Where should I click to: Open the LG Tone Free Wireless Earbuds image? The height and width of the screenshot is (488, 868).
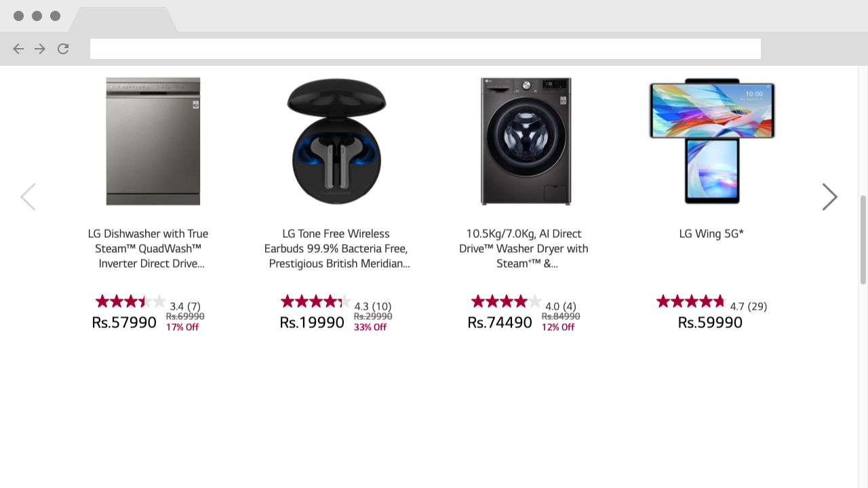(337, 141)
